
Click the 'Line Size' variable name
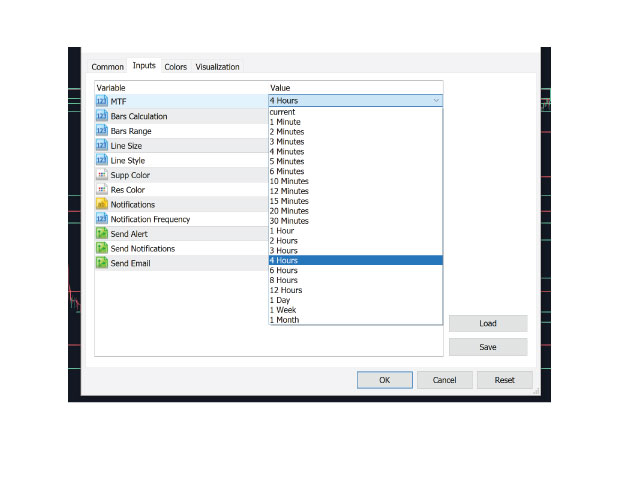pyautogui.click(x=126, y=146)
